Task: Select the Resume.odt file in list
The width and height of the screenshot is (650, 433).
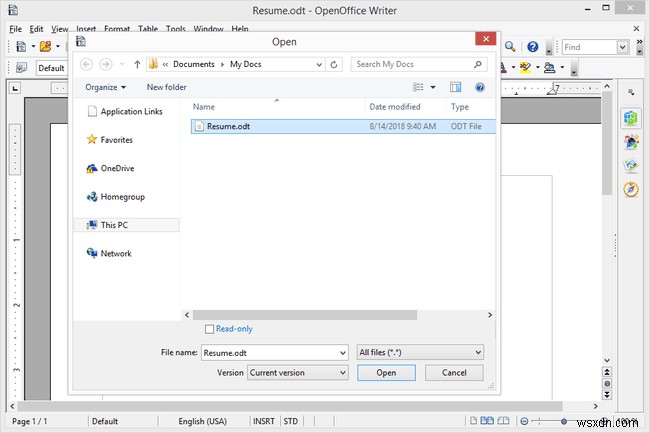Action: tap(343, 126)
